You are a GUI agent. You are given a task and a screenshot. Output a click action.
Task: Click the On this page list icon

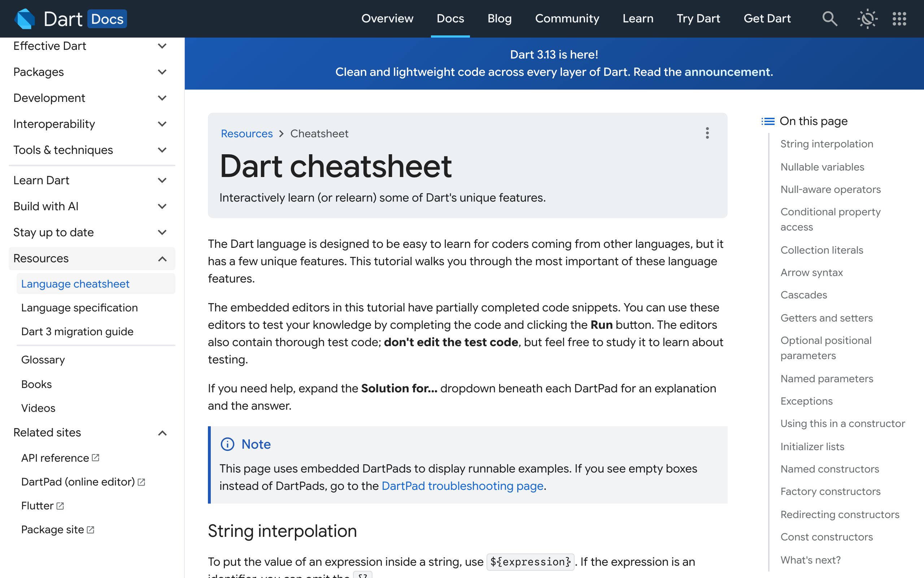[x=768, y=121]
